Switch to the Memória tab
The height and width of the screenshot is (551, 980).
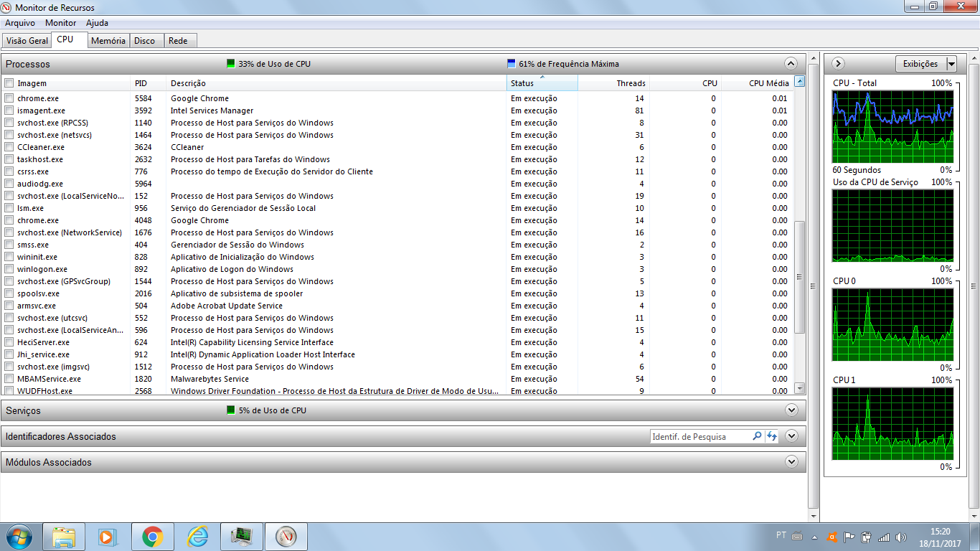tap(108, 41)
